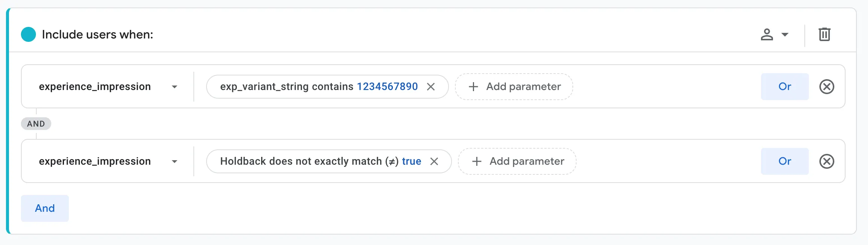The height and width of the screenshot is (245, 868).
Task: Click Or button in the second condition row
Action: (x=785, y=161)
